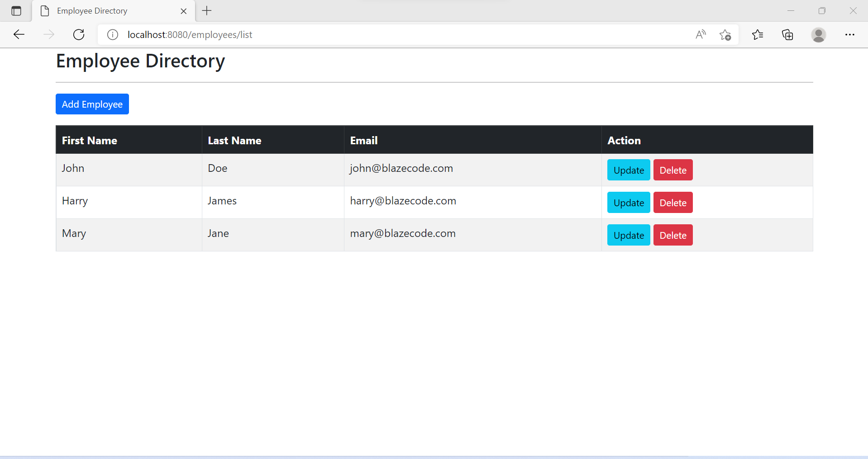Click the address bar URL

click(190, 34)
